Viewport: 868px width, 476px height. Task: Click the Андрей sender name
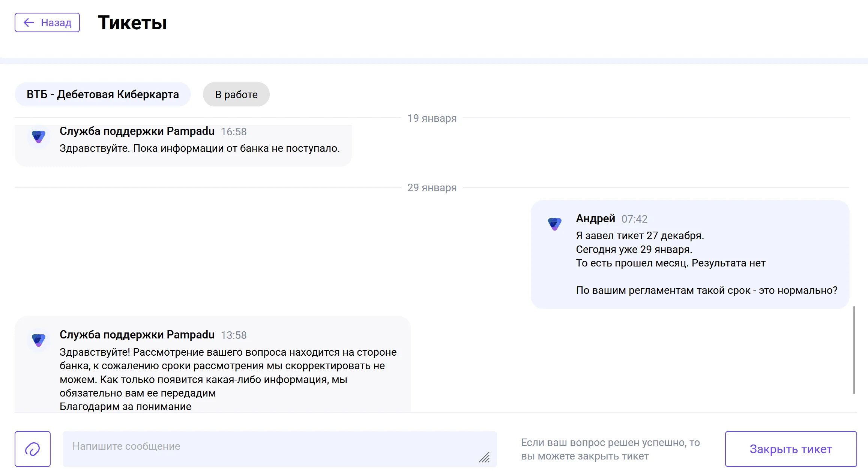pyautogui.click(x=596, y=219)
